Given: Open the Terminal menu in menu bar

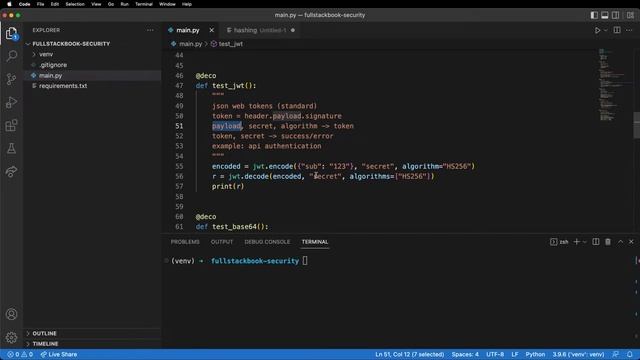Looking at the screenshot, I should tap(144, 4).
